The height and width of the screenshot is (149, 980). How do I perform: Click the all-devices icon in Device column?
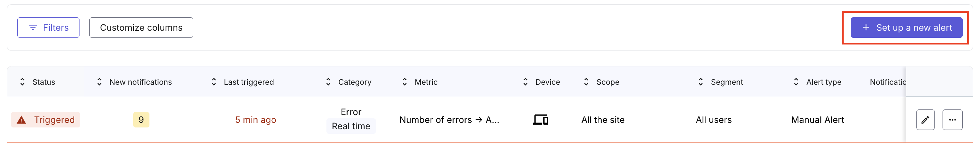tap(541, 120)
